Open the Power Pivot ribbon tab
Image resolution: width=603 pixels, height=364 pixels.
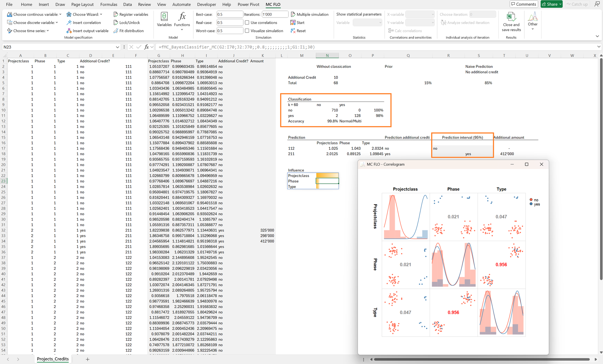[x=248, y=4]
